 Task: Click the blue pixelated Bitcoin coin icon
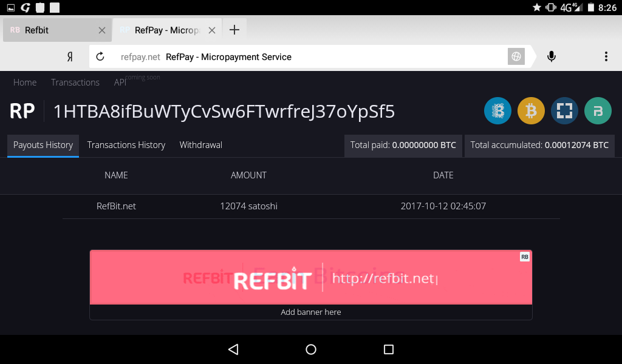[x=497, y=111]
